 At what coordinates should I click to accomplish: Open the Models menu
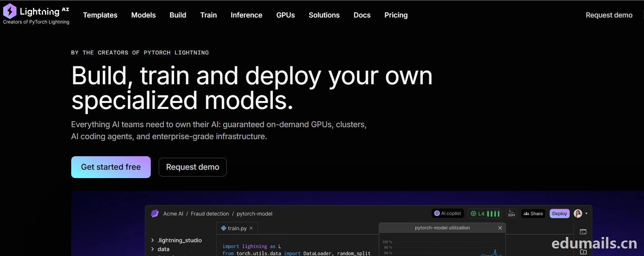click(x=144, y=15)
